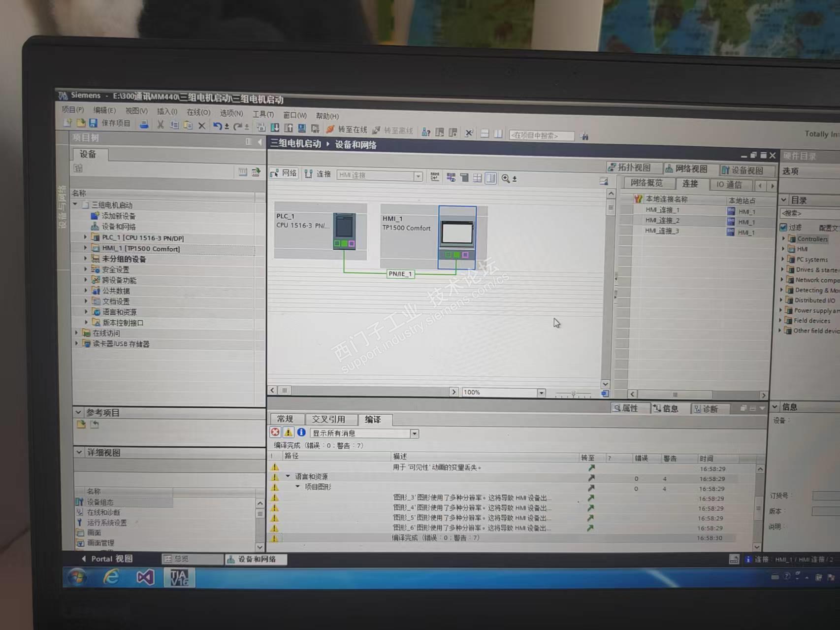The image size is (840, 630).
Task: Click the open project toolbar icon
Action: tap(81, 123)
